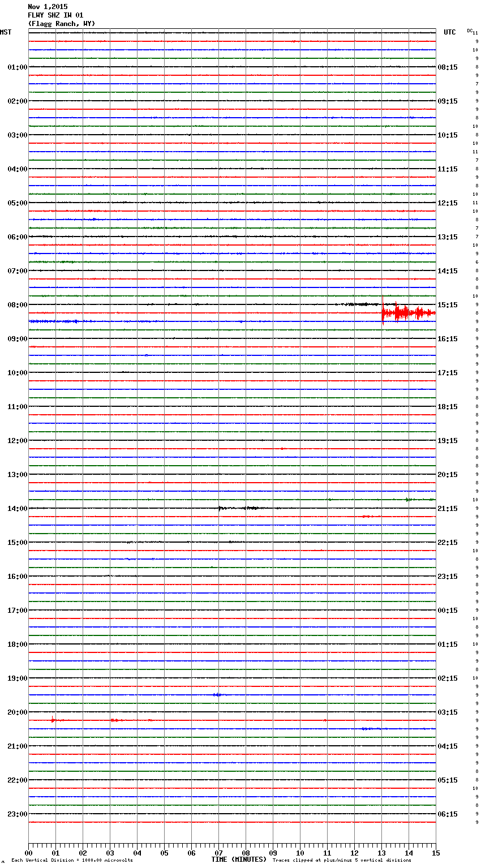Click the 02:15 UTC time label
This screenshot has height=868, width=481.
[x=448, y=678]
